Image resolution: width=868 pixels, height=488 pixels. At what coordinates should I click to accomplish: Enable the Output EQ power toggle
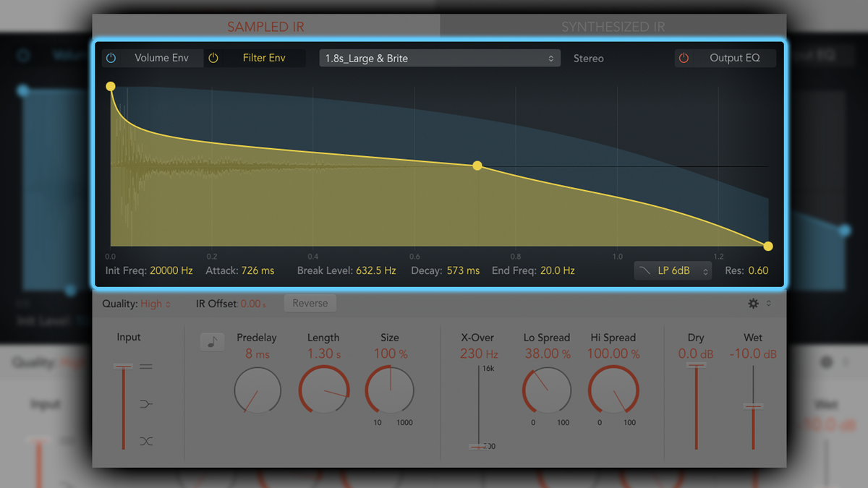[x=684, y=58]
